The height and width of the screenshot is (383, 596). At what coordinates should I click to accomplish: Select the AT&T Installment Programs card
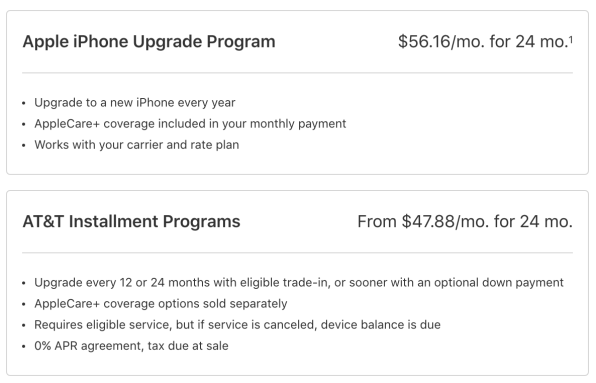[x=298, y=283]
